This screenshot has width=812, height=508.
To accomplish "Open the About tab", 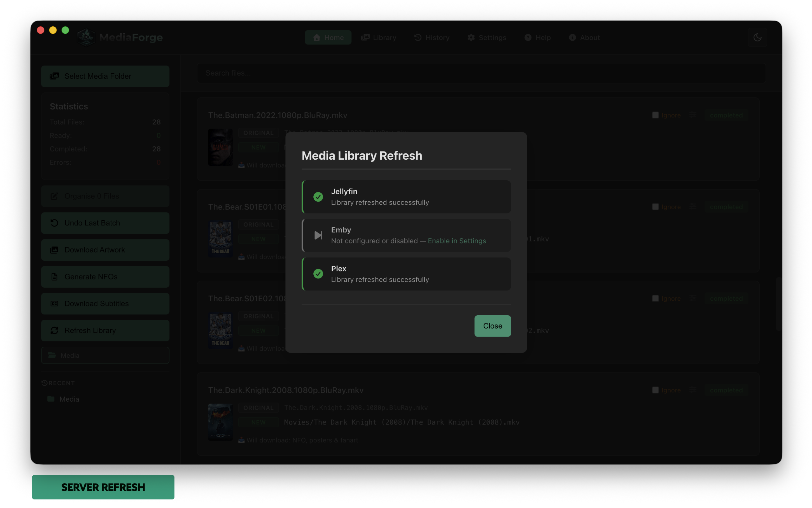I will pyautogui.click(x=584, y=37).
